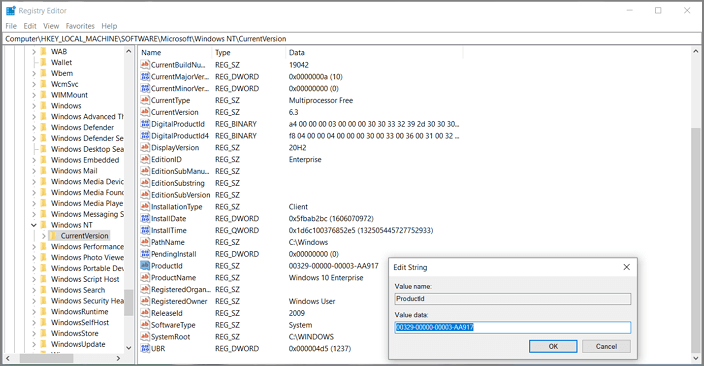This screenshot has height=366, width=704.
Task: Confirm Edit String with OK
Action: point(553,346)
